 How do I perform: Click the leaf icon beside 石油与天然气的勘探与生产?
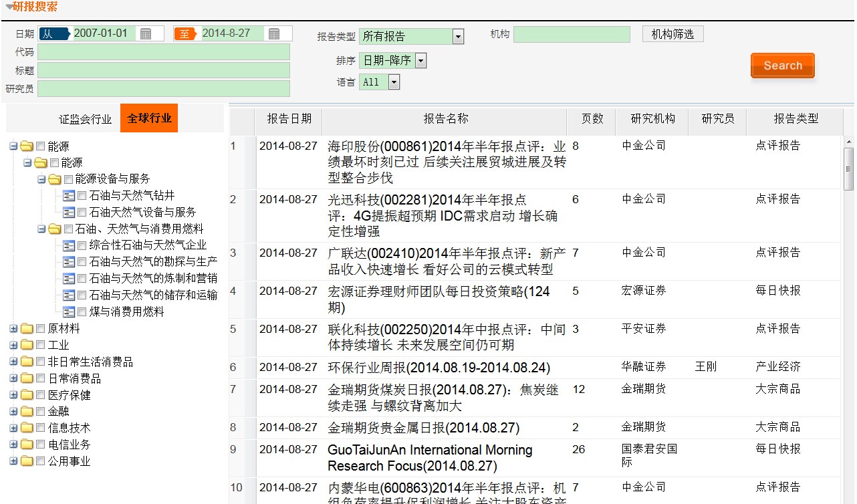pos(69,261)
